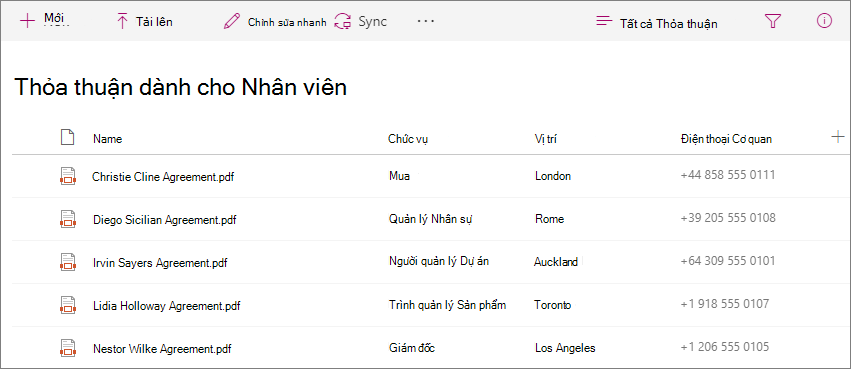Click the Rome location cell
The width and height of the screenshot is (851, 369).
coord(549,219)
